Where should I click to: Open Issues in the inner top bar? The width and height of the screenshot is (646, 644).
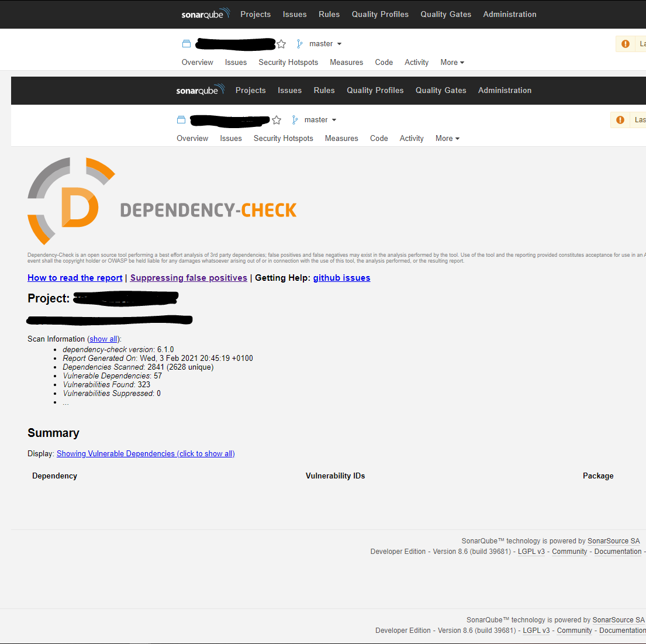click(289, 90)
